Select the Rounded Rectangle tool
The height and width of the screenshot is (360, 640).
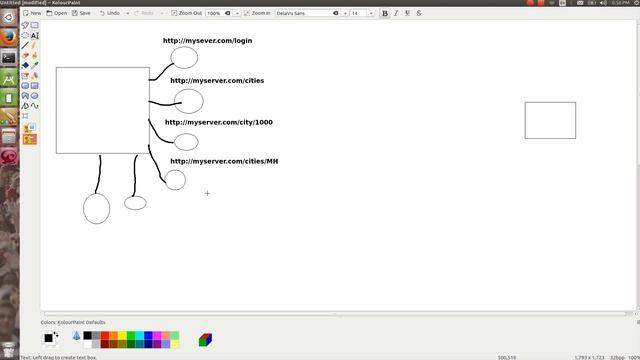coord(25,86)
